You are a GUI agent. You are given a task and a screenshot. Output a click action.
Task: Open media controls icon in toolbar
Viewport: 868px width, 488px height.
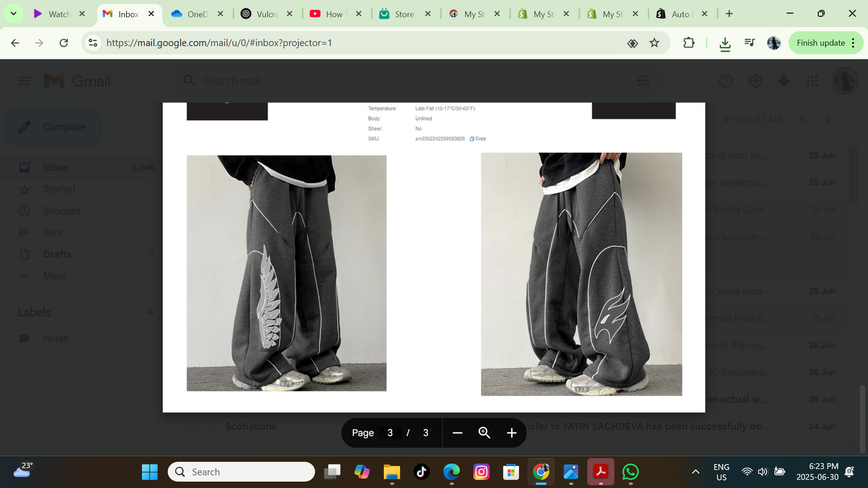tap(750, 43)
